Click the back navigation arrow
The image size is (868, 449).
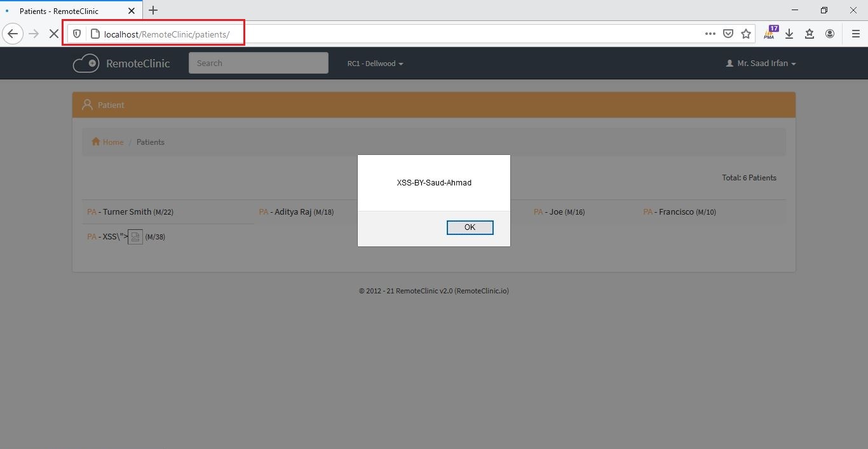(13, 34)
